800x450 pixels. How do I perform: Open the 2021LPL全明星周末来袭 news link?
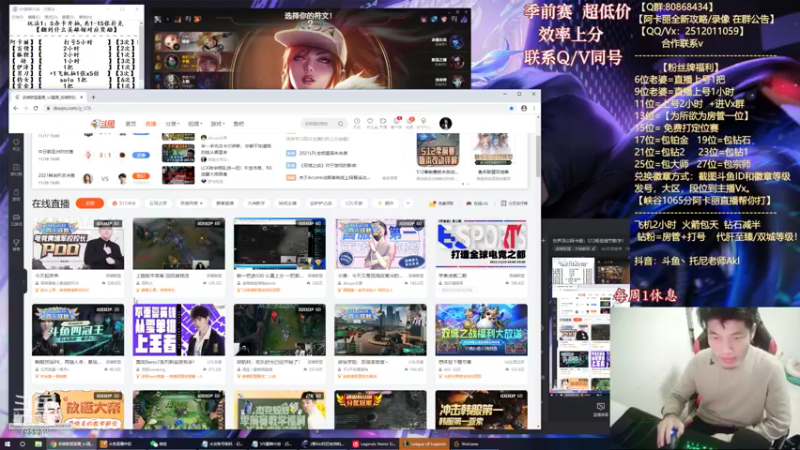click(x=323, y=153)
